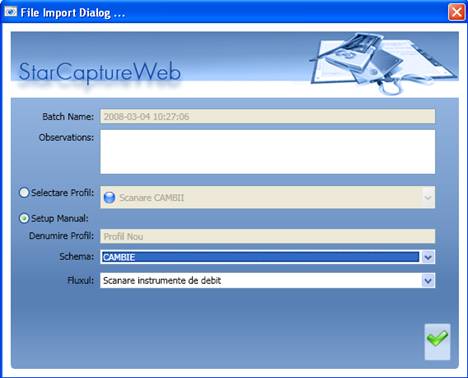468x378 pixels.
Task: Click the Selectare Profil label
Action: pyautogui.click(x=63, y=193)
